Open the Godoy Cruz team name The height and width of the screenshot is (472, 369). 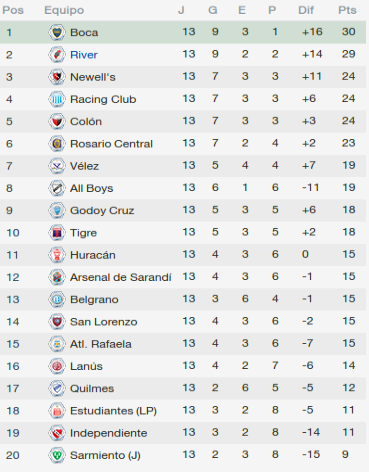pos(102,211)
